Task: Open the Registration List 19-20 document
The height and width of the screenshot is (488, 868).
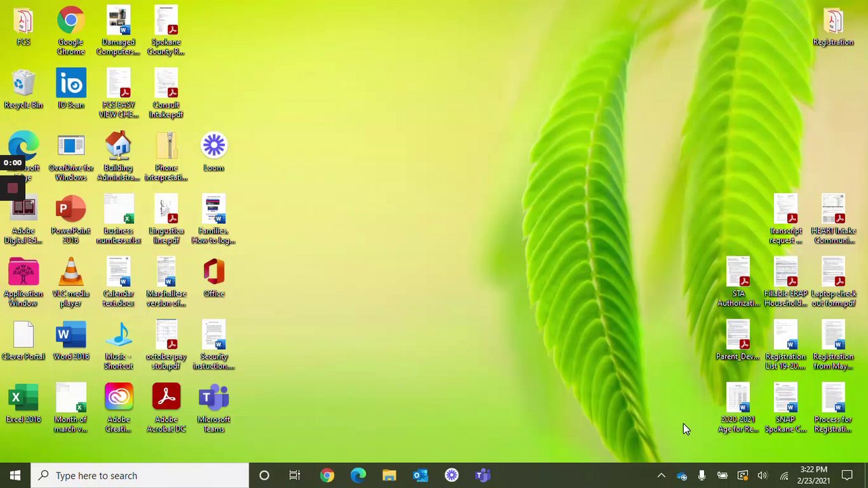Action: pyautogui.click(x=785, y=346)
